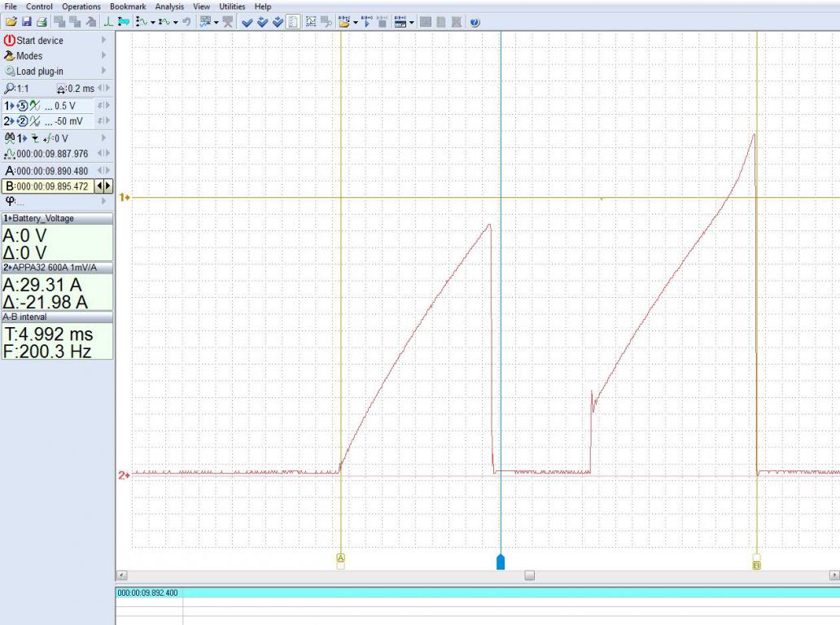This screenshot has width=840, height=625.
Task: Toggle channel 2 row showing -50 mV
Action: point(49,121)
